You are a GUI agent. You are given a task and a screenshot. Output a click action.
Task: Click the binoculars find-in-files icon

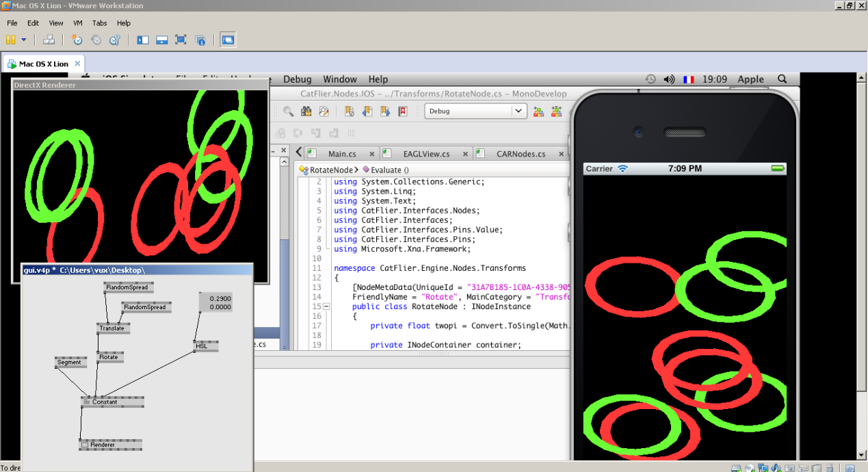pos(306,111)
